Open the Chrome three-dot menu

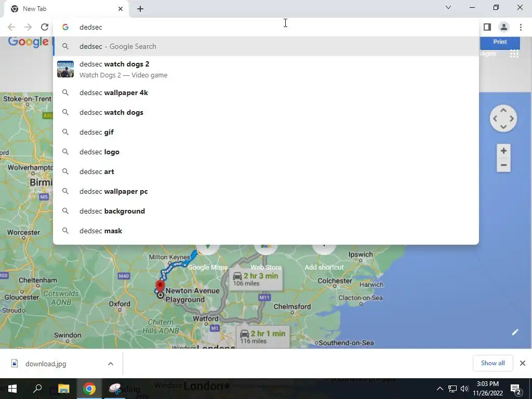click(x=521, y=27)
